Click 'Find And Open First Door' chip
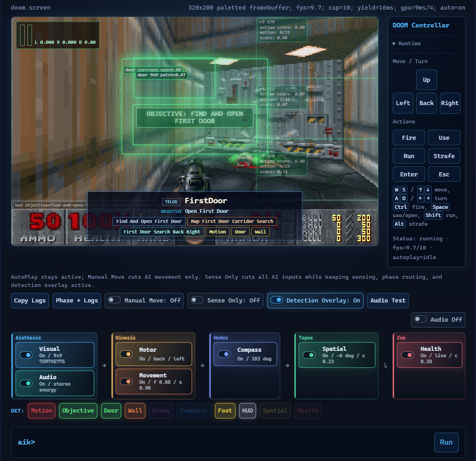 tap(149, 222)
